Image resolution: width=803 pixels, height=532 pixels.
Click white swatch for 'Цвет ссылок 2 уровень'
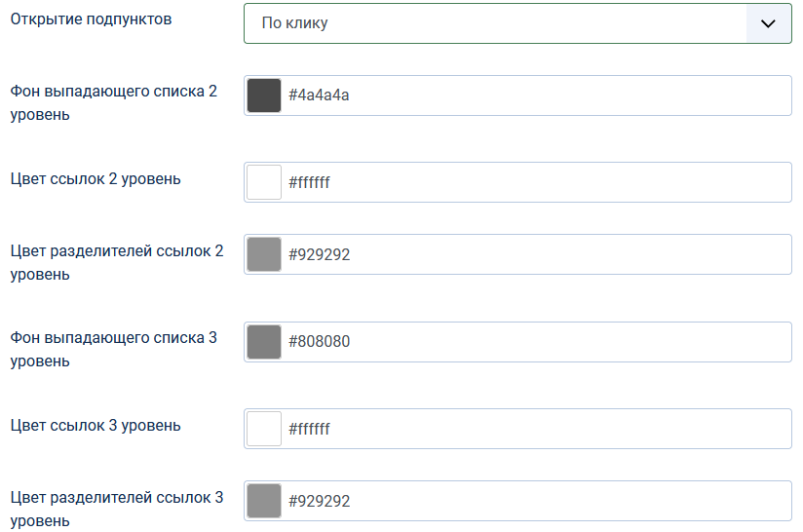pos(264,182)
